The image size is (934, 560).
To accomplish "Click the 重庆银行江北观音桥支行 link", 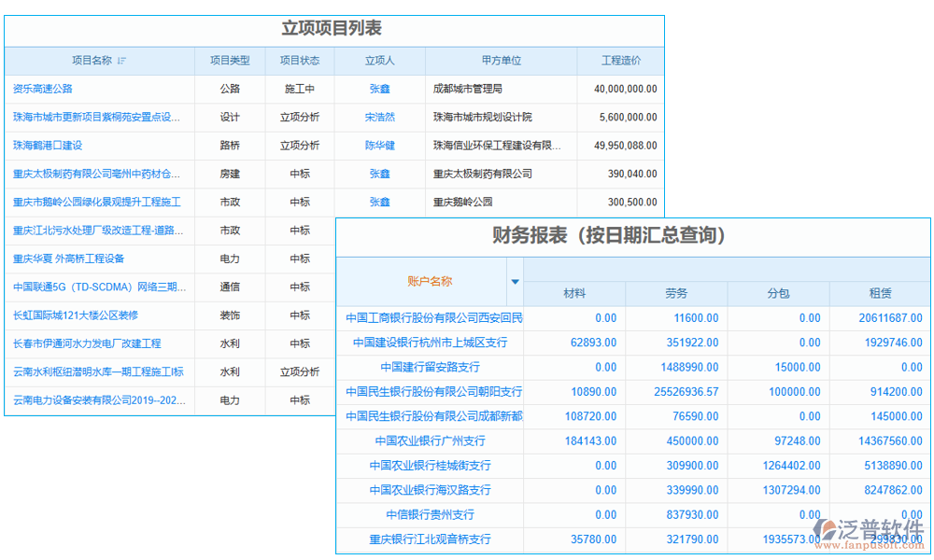I will (x=430, y=539).
